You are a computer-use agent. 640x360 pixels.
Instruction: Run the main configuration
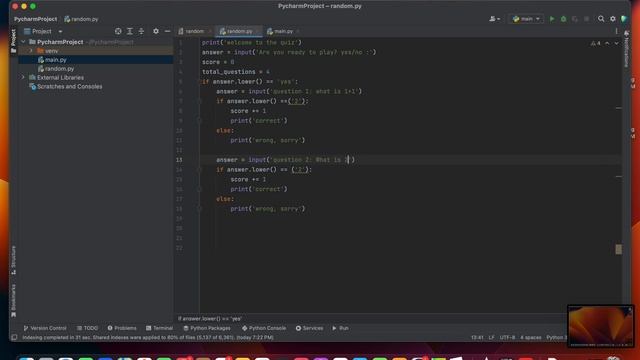pos(552,19)
